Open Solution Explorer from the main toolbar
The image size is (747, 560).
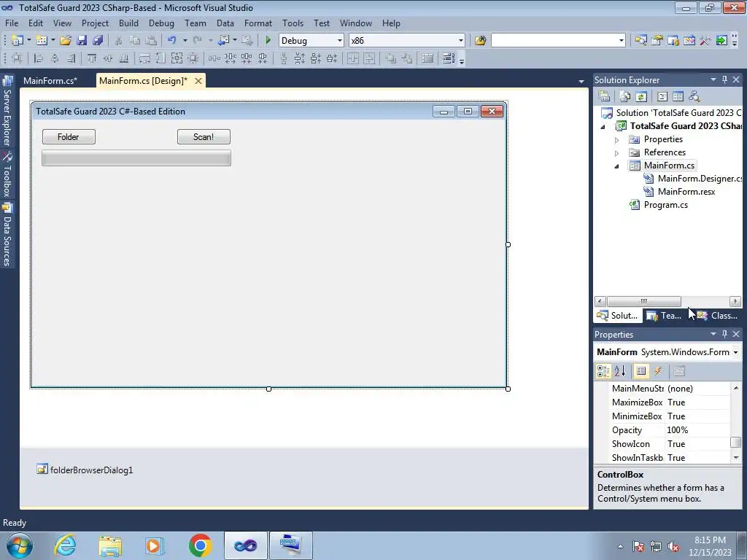click(640, 41)
